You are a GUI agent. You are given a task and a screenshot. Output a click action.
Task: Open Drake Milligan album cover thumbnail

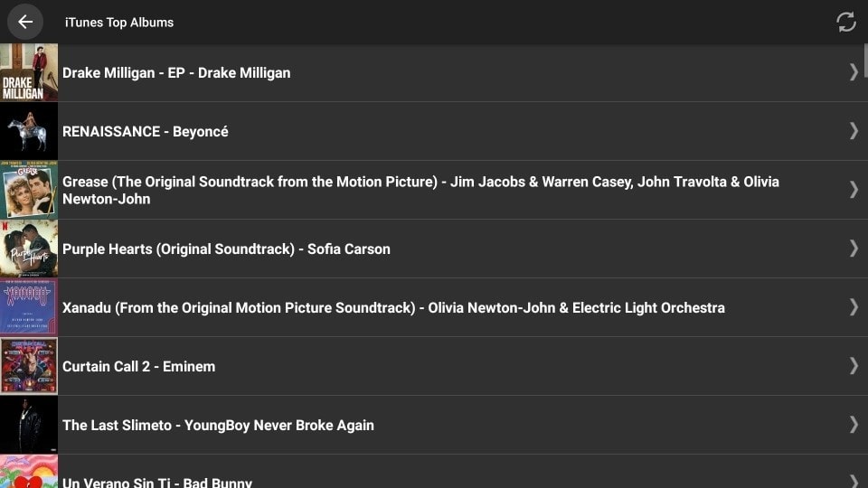click(x=29, y=72)
